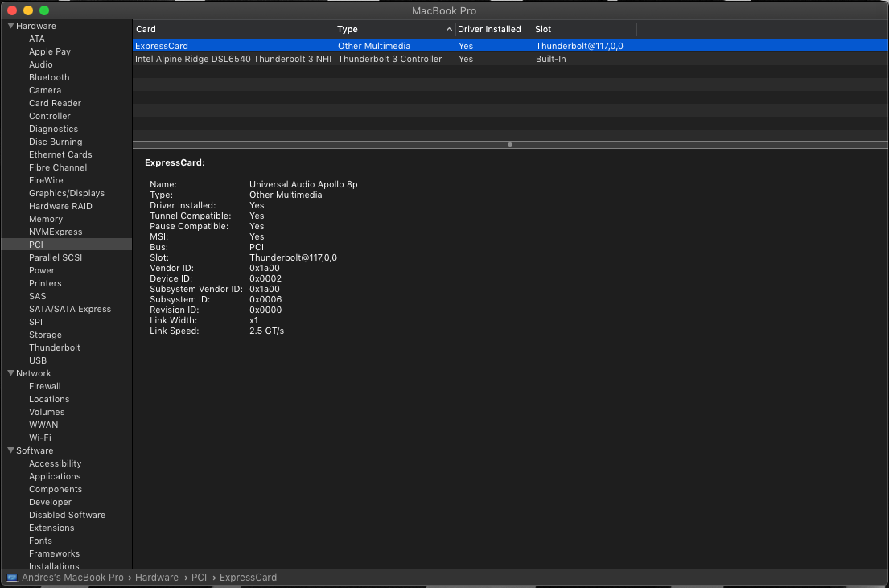
Task: Select Applications under Software
Action: pyautogui.click(x=55, y=476)
